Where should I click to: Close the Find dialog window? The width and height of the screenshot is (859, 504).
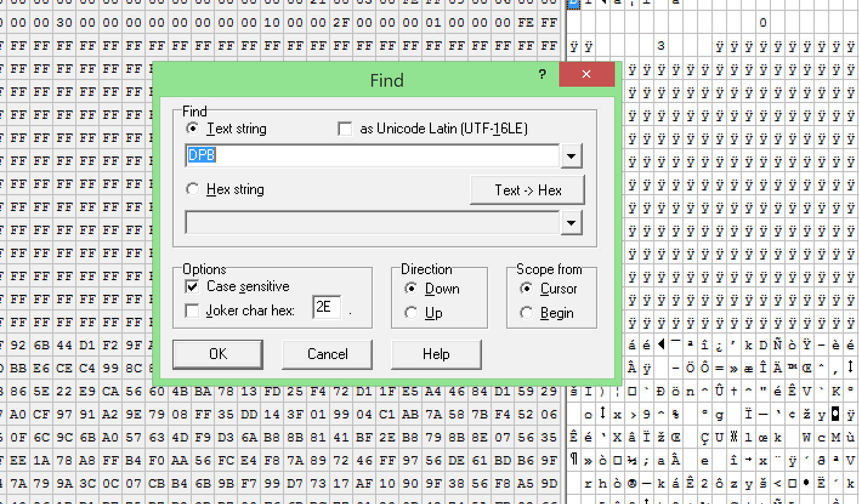[x=586, y=74]
